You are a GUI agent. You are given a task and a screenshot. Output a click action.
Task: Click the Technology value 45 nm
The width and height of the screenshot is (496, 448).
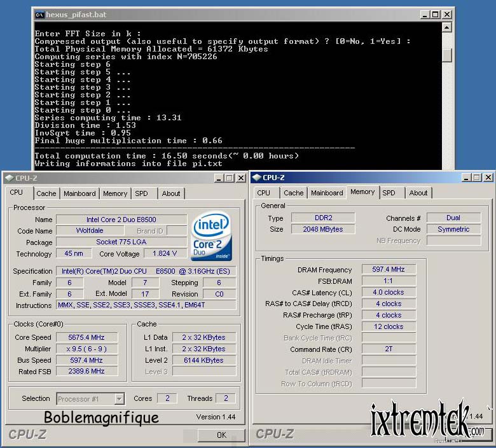[74, 253]
